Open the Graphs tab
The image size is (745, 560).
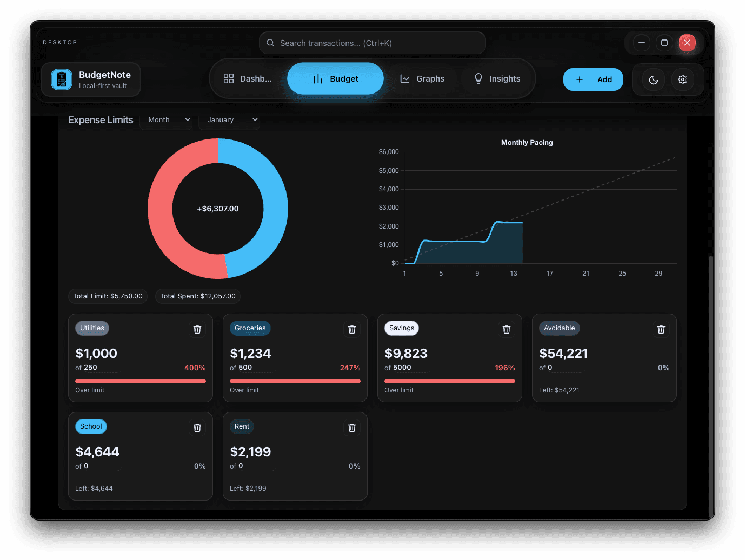(422, 79)
